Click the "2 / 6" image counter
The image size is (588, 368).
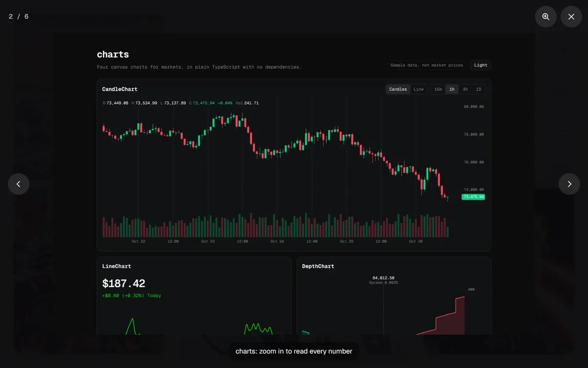[19, 17]
